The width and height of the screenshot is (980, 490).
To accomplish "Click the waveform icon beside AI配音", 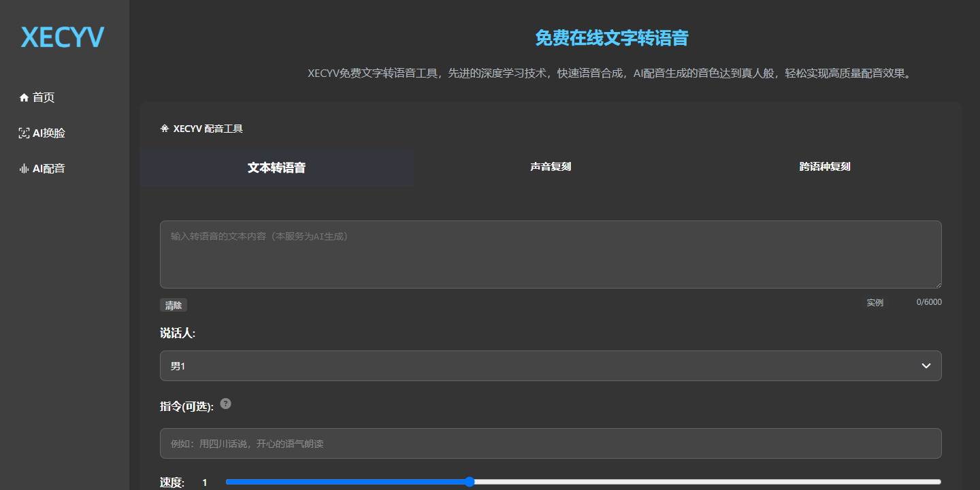I will click(24, 169).
